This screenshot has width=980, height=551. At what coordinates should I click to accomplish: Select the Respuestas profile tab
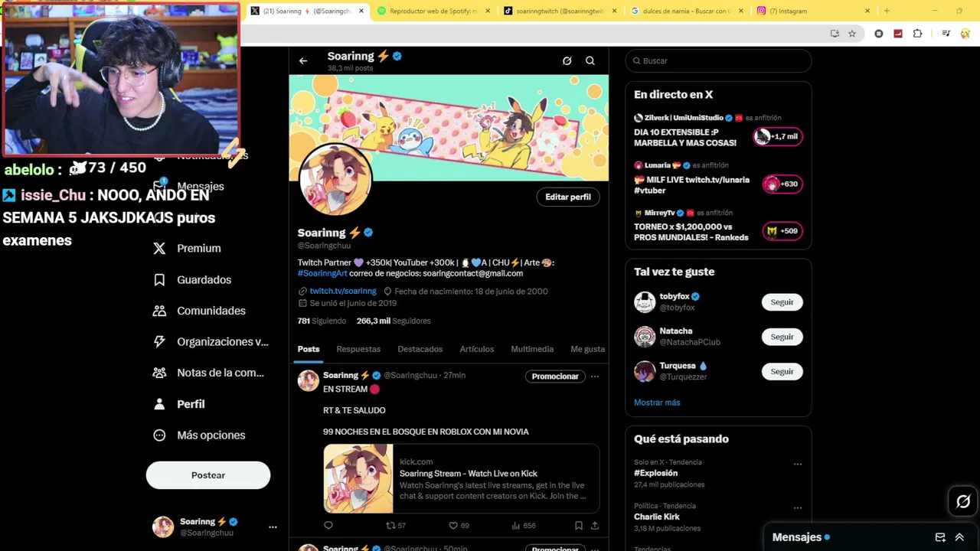click(x=358, y=349)
